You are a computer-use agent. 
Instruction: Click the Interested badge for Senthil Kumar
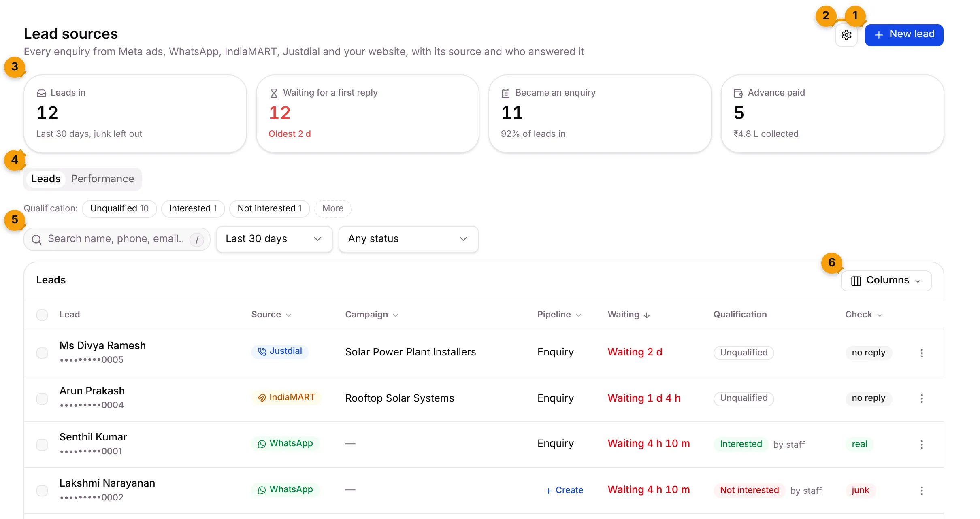coord(741,444)
